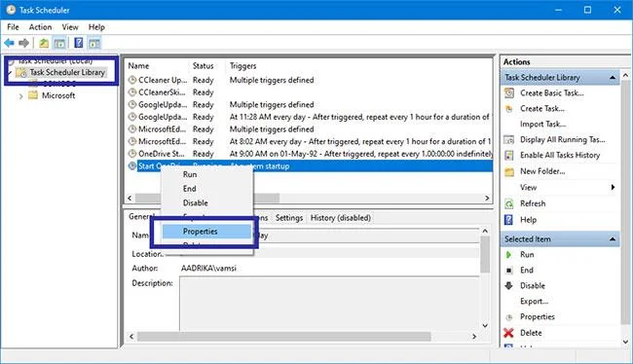Choose End from the context menu
Screen dimensions: 633x364
[207, 189]
